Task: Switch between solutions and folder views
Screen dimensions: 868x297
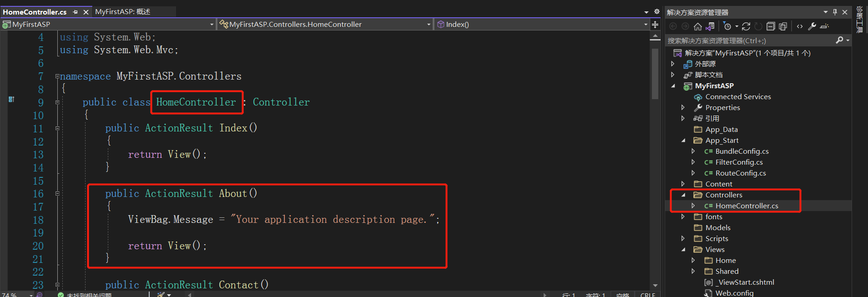Action: 710,26
